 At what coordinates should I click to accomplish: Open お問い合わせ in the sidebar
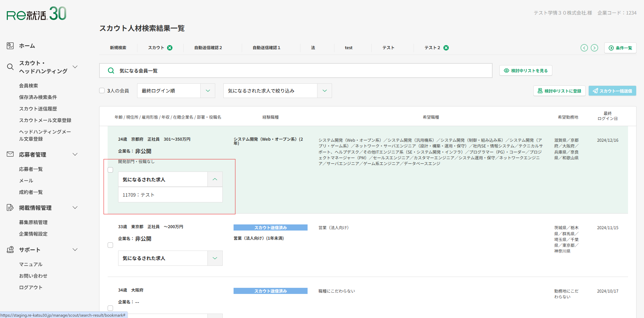pos(33,276)
